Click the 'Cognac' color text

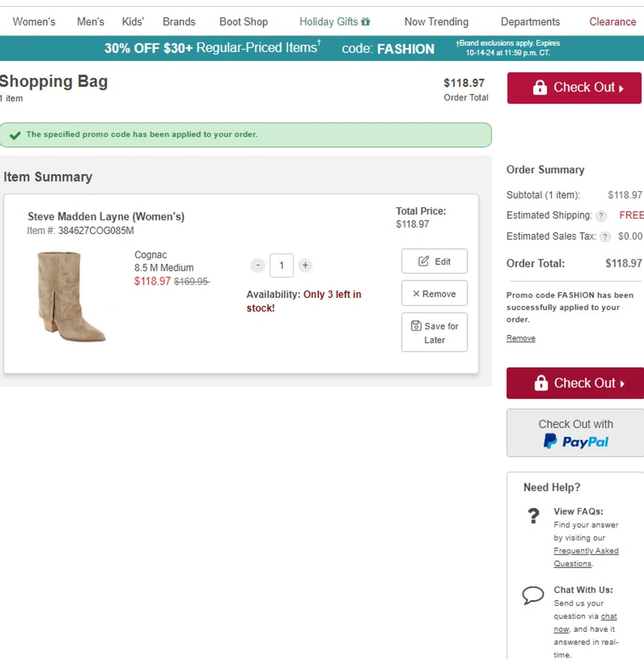pos(150,255)
